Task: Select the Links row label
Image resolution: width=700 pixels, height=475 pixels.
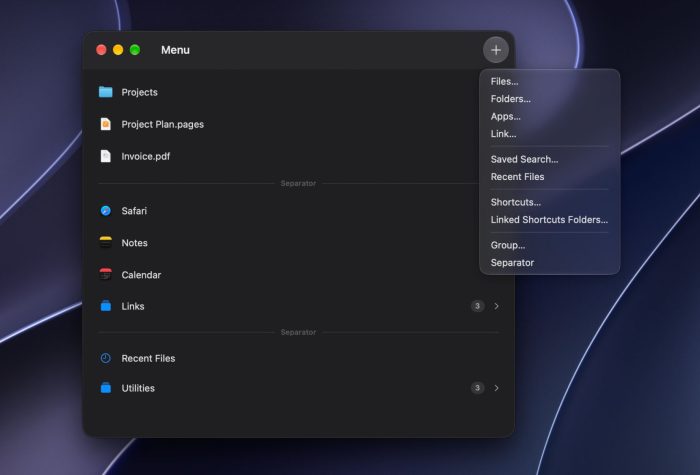Action: coord(133,306)
